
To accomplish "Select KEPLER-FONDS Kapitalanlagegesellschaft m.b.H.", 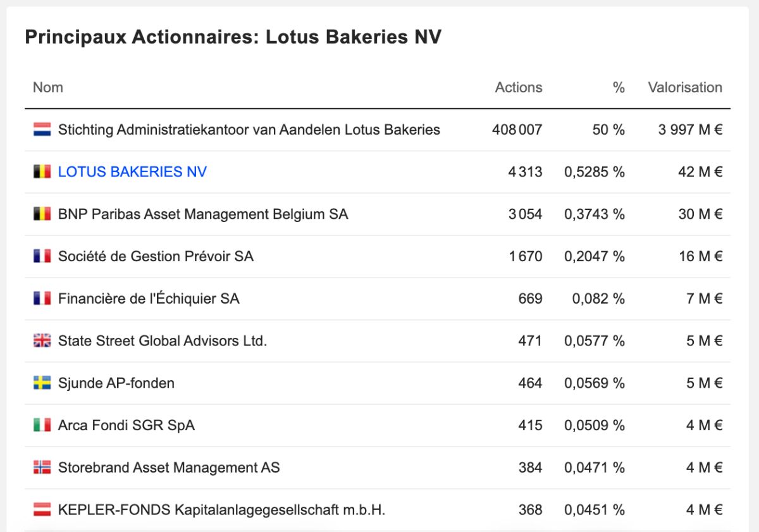I will [221, 509].
